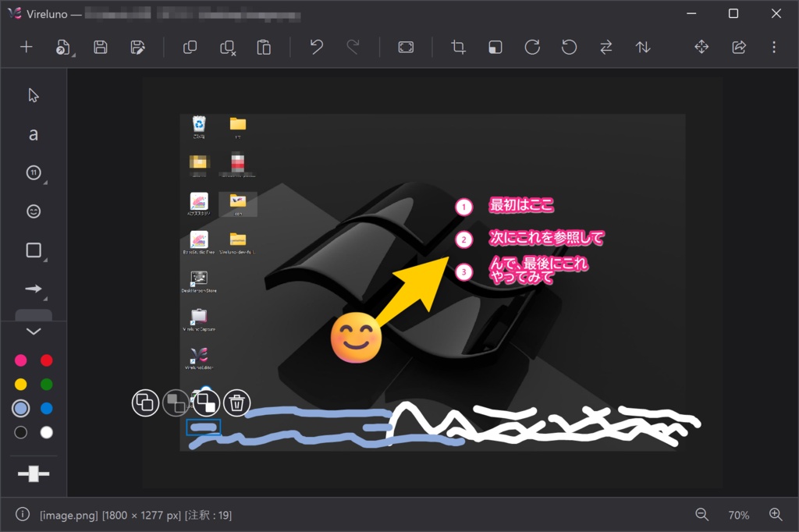799x532 pixels.
Task: Delete the selected annotation with the trash button
Action: (x=237, y=403)
